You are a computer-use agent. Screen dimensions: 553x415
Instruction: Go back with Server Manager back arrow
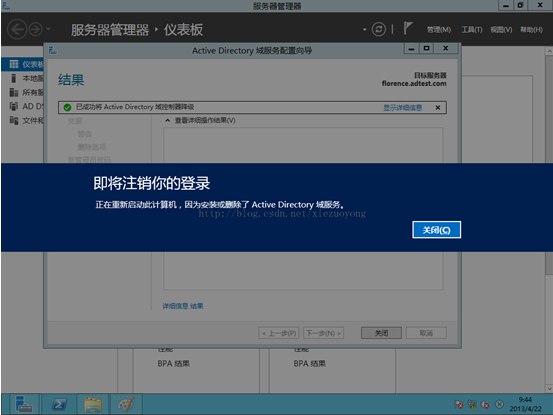click(17, 29)
